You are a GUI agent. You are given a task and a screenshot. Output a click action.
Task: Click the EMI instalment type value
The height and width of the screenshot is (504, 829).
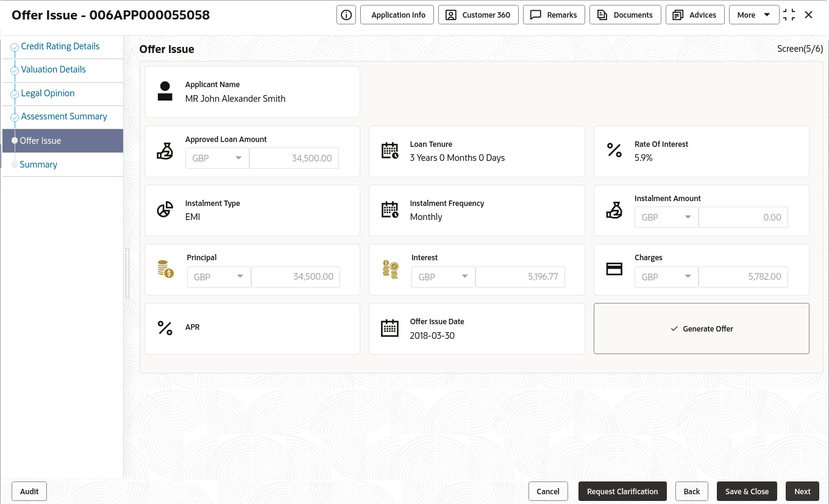click(193, 217)
